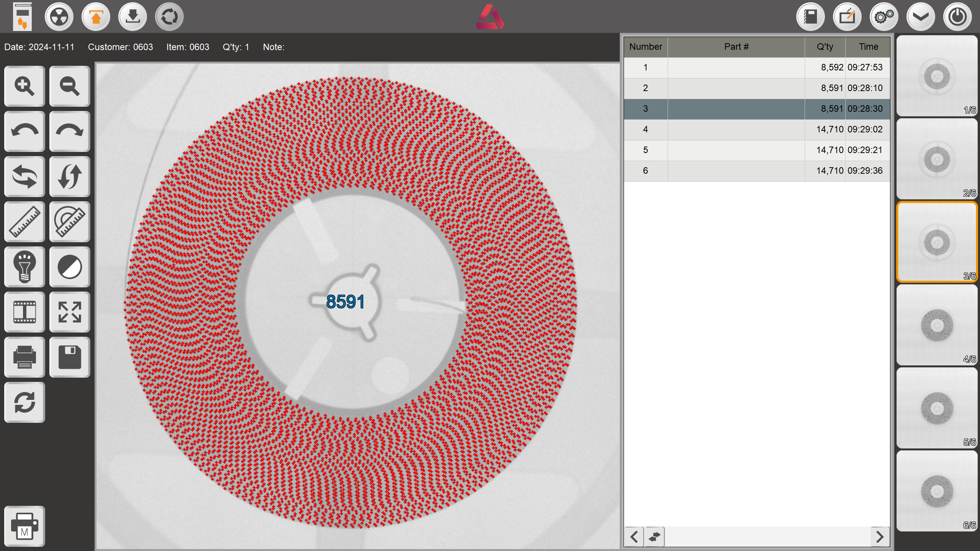Flip image vertically with vertical arrows
Viewport: 980px width, 551px height.
pyautogui.click(x=70, y=176)
